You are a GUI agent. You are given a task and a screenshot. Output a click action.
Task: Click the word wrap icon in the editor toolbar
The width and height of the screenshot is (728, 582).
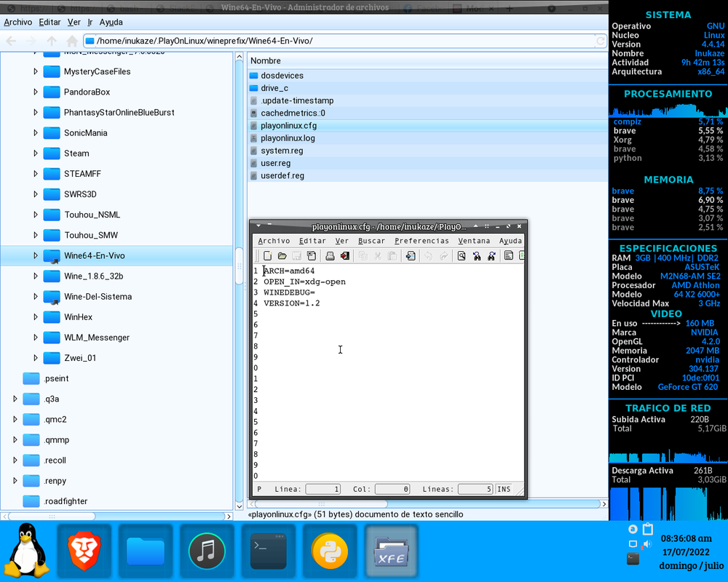point(509,256)
